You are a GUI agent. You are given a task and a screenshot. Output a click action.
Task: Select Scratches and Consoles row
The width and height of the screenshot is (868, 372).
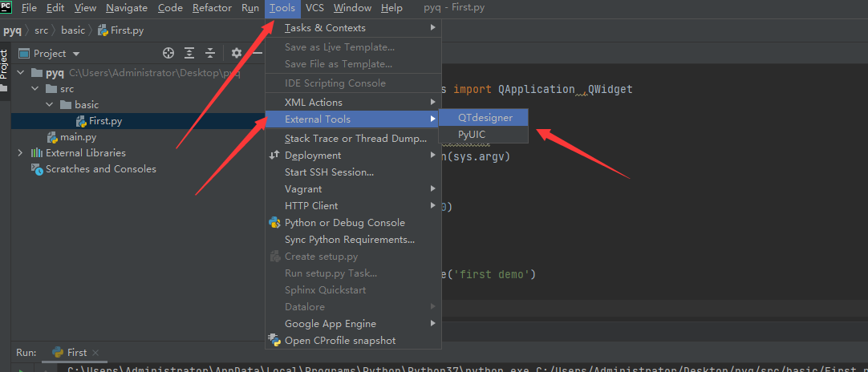(x=138, y=169)
